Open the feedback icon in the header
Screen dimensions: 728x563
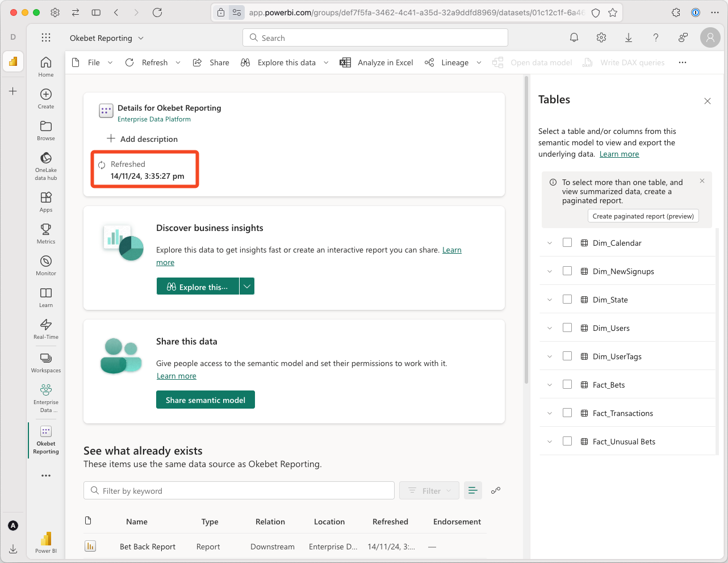tap(683, 37)
